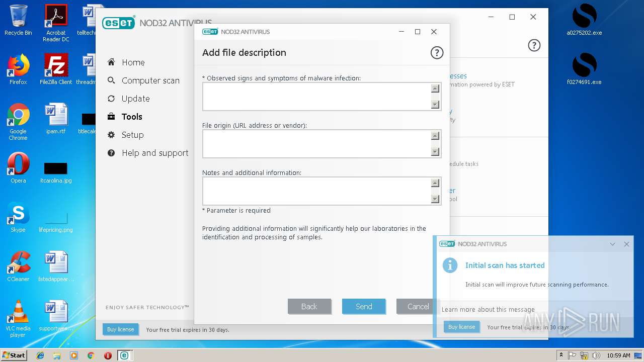644x362 pixels.
Task: Click the Send button
Action: click(364, 306)
